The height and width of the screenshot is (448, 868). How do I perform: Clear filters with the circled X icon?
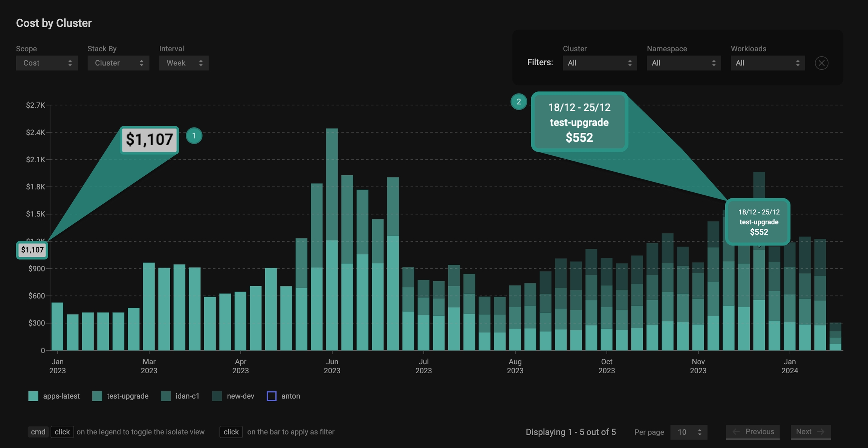pos(821,63)
